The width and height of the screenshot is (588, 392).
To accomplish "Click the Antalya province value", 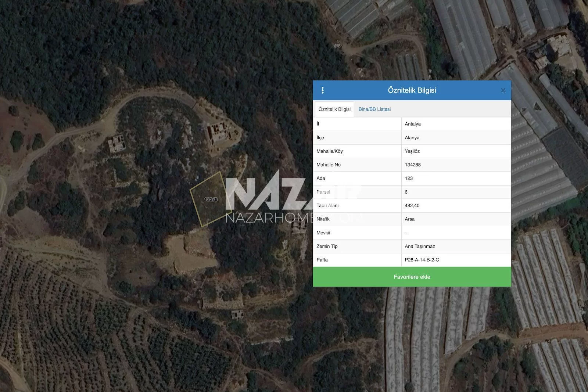I will (413, 124).
